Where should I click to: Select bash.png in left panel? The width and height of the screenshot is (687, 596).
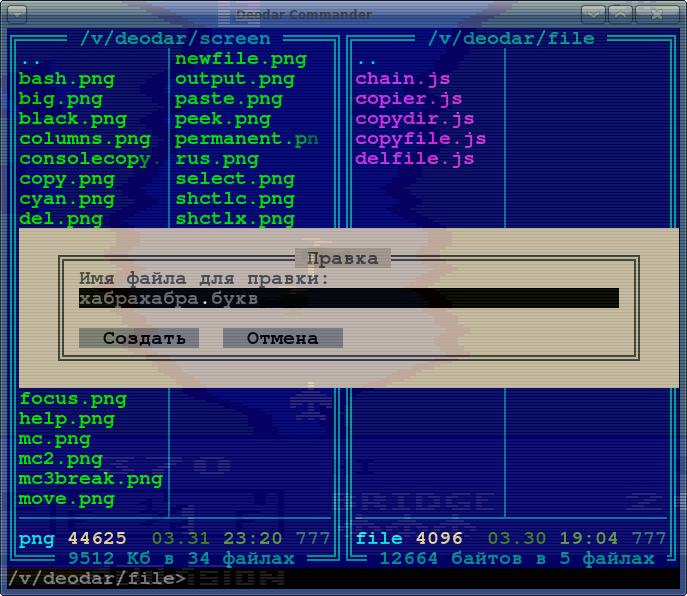pyautogui.click(x=67, y=79)
